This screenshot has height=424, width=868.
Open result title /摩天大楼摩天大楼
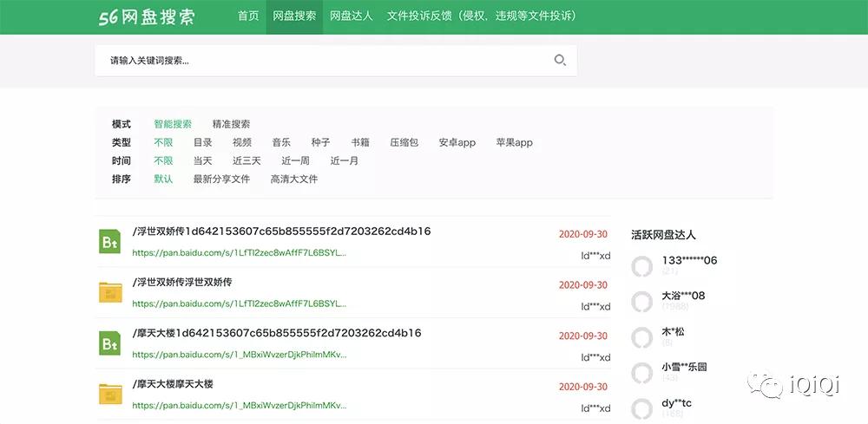click(173, 383)
